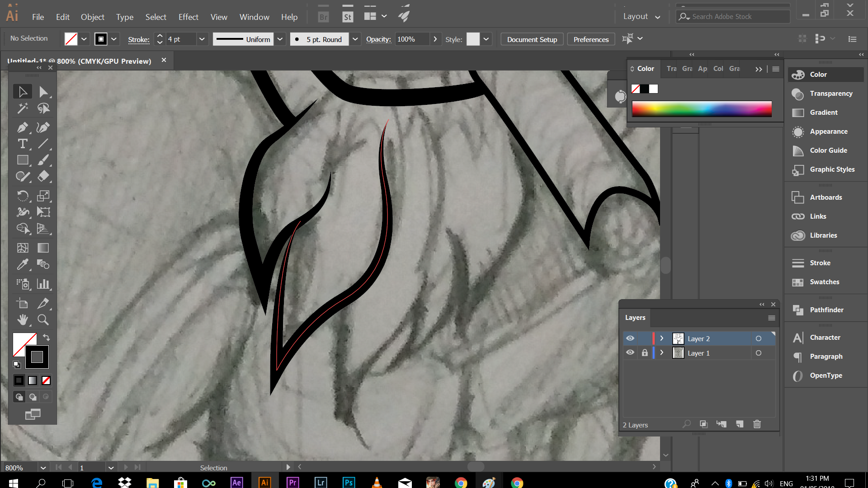Select the Zoom tool
The width and height of the screenshot is (868, 488).
coord(43,320)
